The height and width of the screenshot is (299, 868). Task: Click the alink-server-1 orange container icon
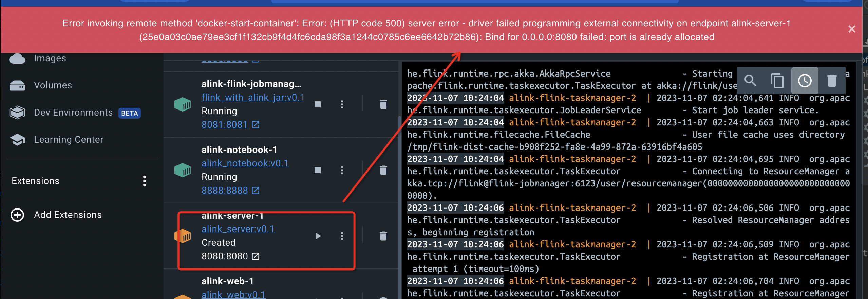coord(183,236)
